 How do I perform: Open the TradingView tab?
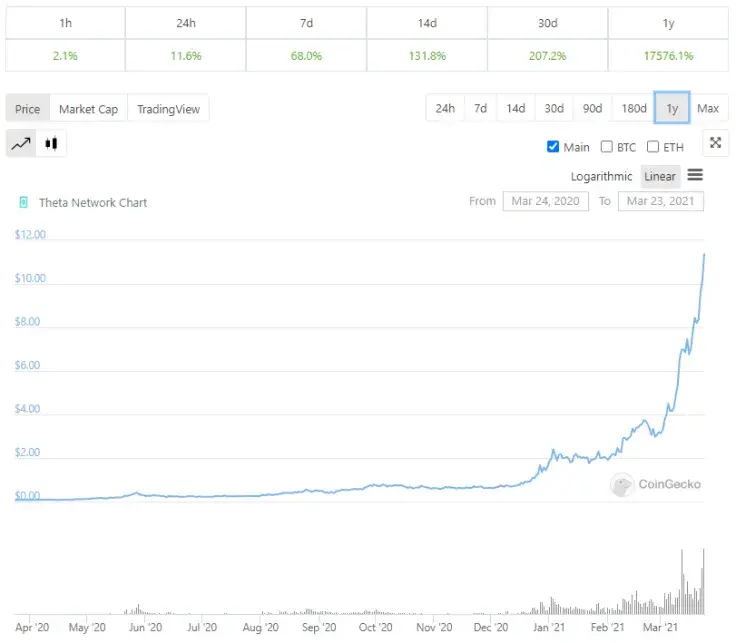168,109
